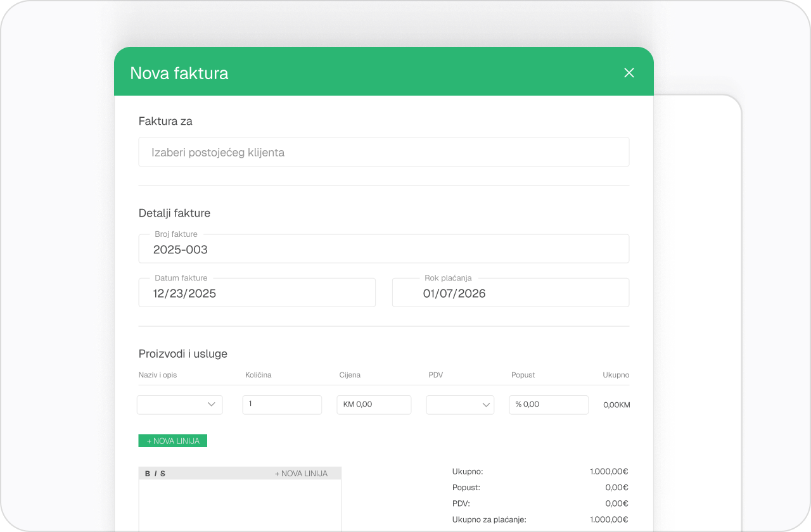Toggle bold formatting in notes editor

(148, 474)
